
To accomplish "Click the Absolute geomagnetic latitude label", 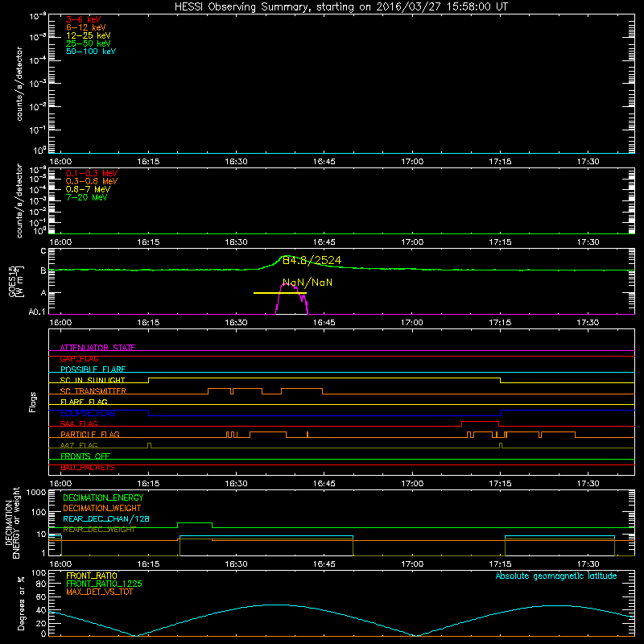I will [x=556, y=576].
